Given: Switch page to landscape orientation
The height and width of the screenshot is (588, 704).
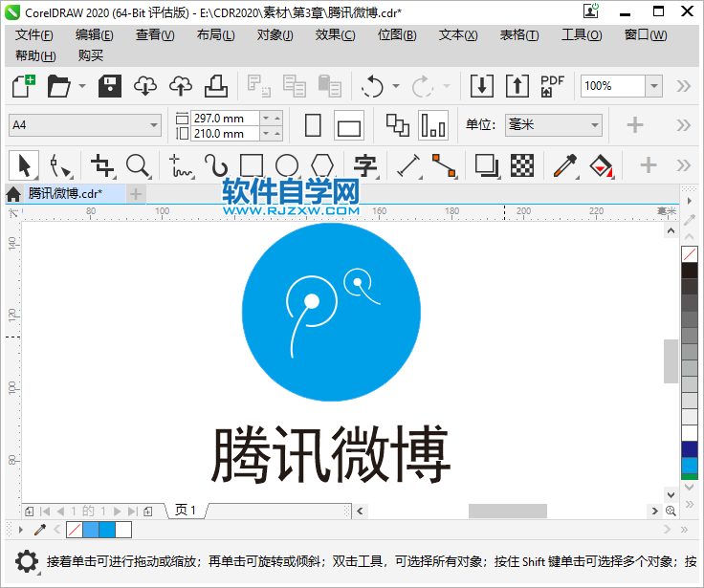Looking at the screenshot, I should 349,125.
